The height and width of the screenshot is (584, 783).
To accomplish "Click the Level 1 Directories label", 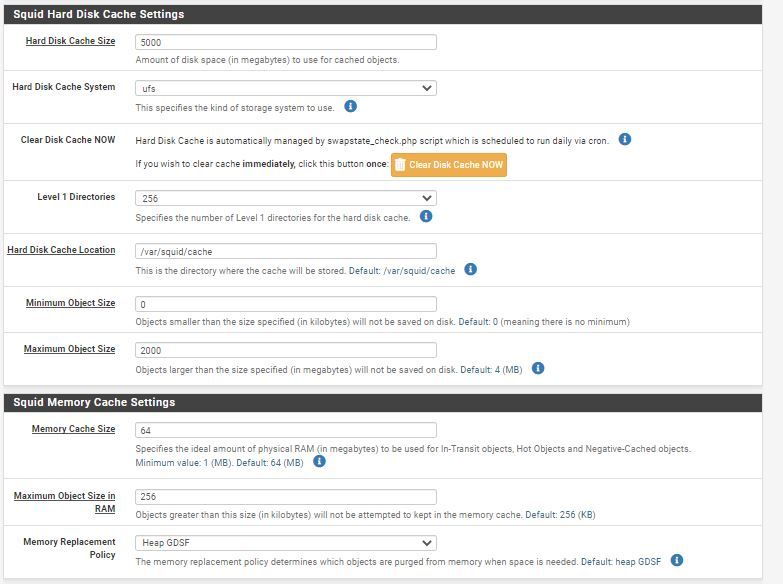I will click(76, 197).
